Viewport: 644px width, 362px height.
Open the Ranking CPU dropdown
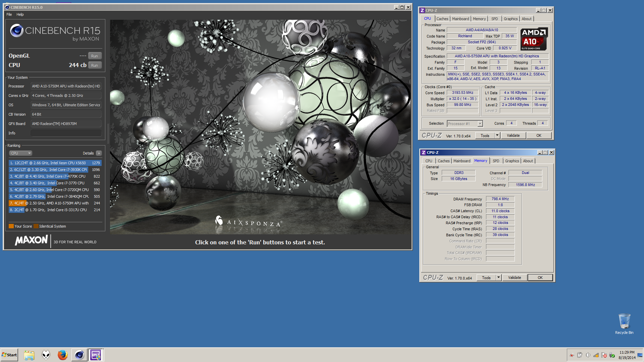[x=20, y=153]
